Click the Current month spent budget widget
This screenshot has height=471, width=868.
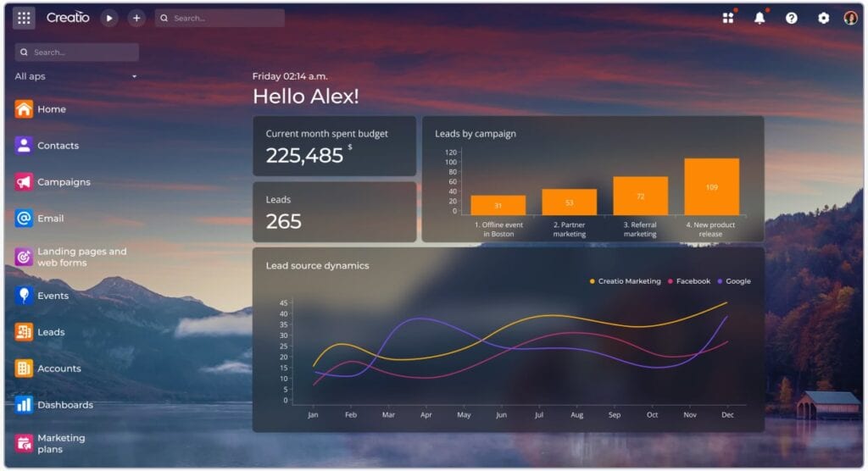click(x=334, y=146)
